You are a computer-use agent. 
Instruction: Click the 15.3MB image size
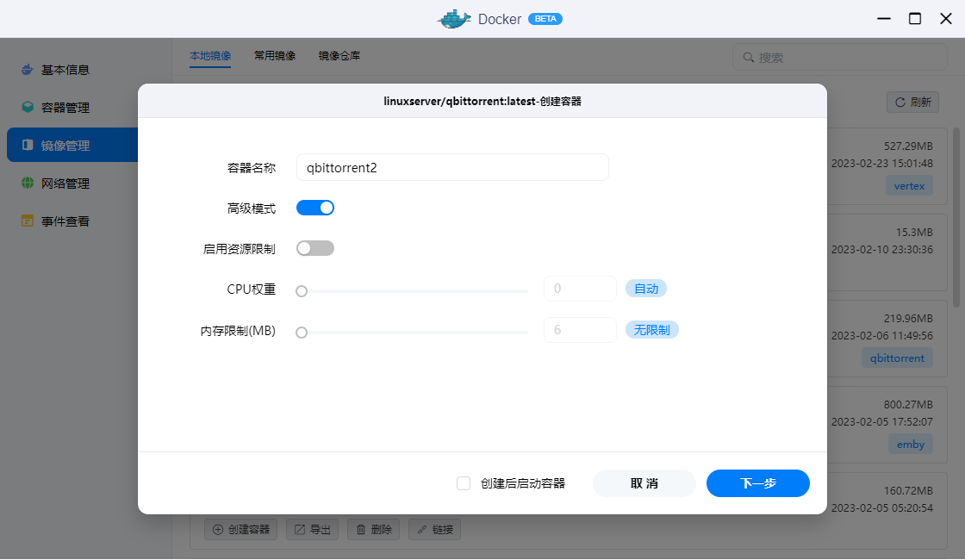pos(914,233)
